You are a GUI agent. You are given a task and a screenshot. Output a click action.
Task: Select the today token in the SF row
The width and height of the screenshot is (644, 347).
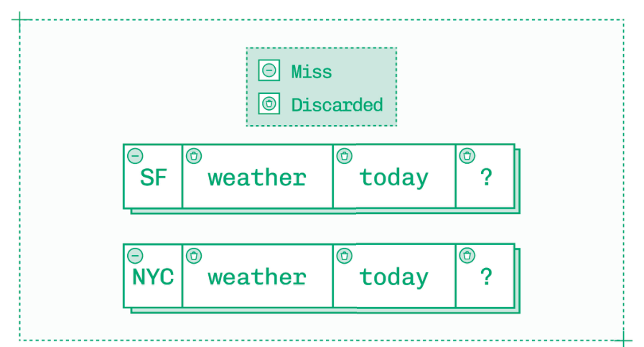click(394, 178)
